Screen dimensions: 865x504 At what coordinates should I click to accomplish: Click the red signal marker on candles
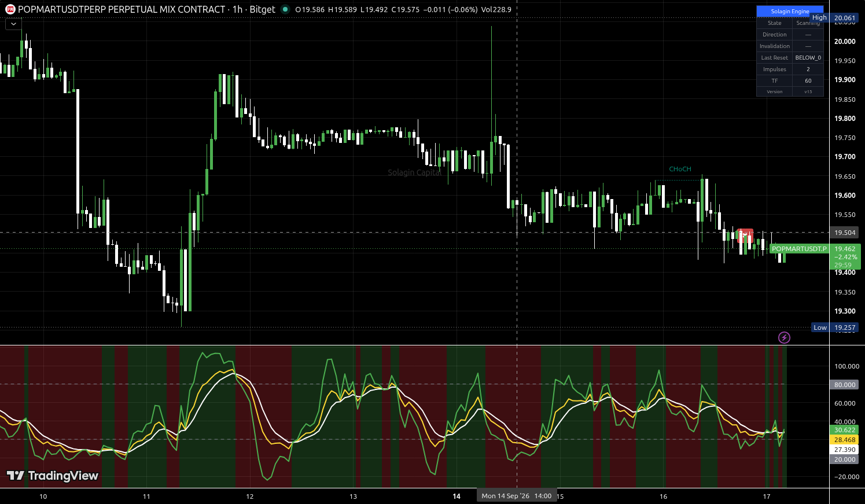(745, 235)
